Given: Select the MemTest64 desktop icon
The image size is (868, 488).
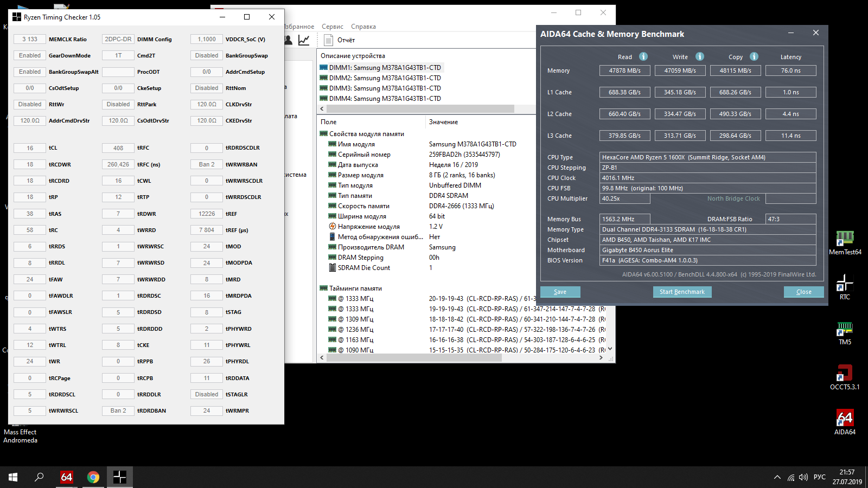Looking at the screenshot, I should coord(845,242).
